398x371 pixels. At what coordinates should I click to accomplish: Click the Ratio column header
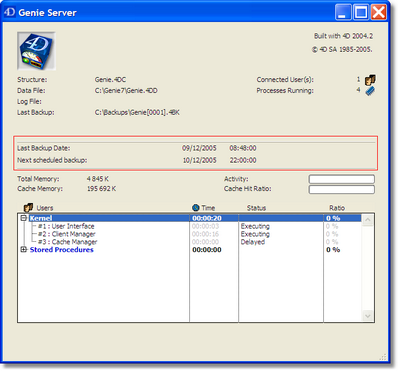(x=337, y=208)
